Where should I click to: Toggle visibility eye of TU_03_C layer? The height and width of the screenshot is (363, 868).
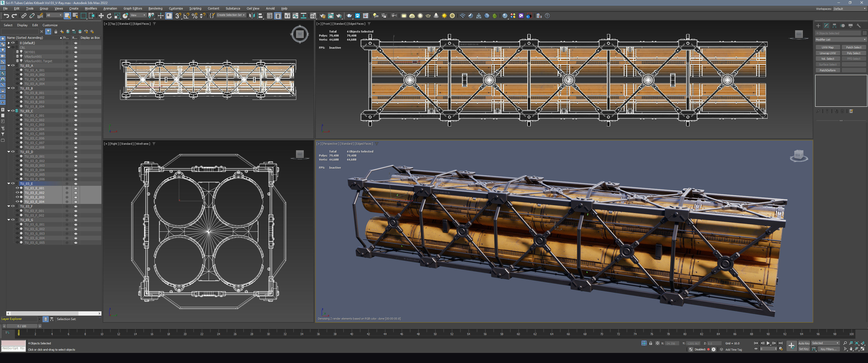(13, 111)
